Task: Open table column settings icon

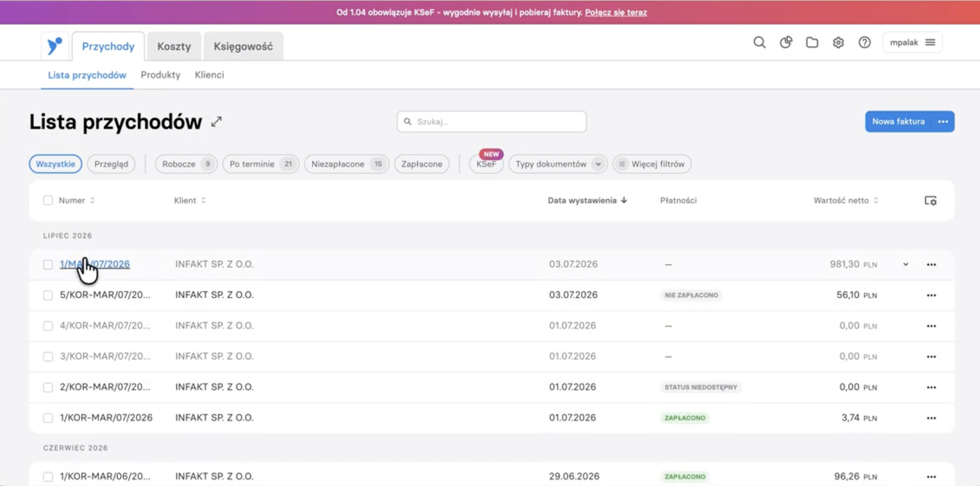Action: [x=931, y=201]
